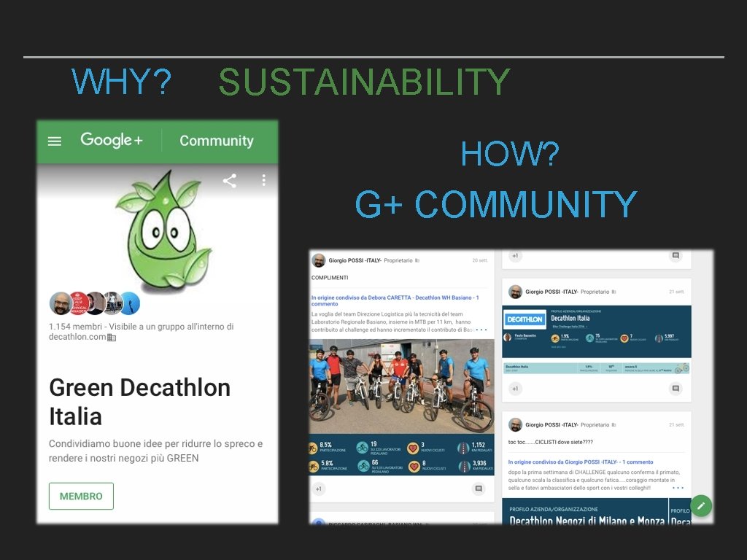Screen dimensions: 747x560
Task: Click the 1,152 km pedalati road icon
Action: coord(462,448)
